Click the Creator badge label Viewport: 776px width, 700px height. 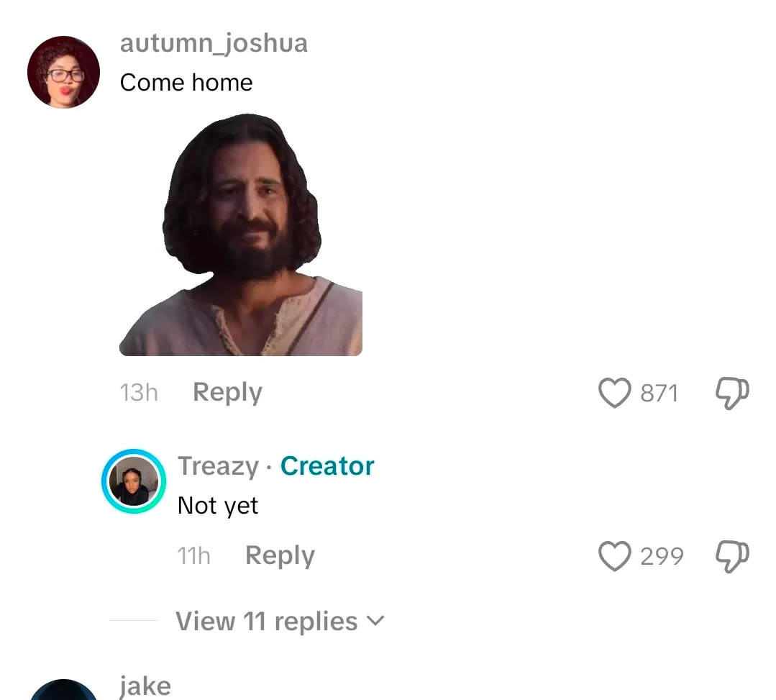click(327, 466)
